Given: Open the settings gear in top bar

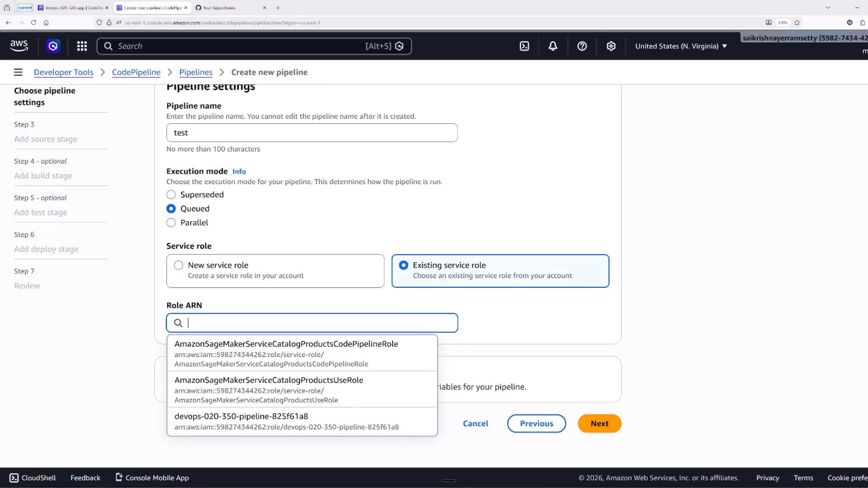Looking at the screenshot, I should pos(611,46).
